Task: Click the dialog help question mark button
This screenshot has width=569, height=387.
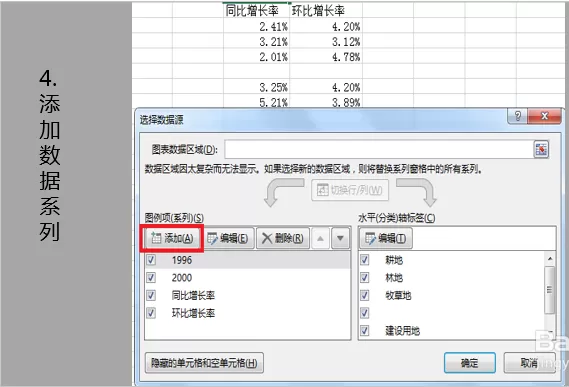Action: click(518, 116)
